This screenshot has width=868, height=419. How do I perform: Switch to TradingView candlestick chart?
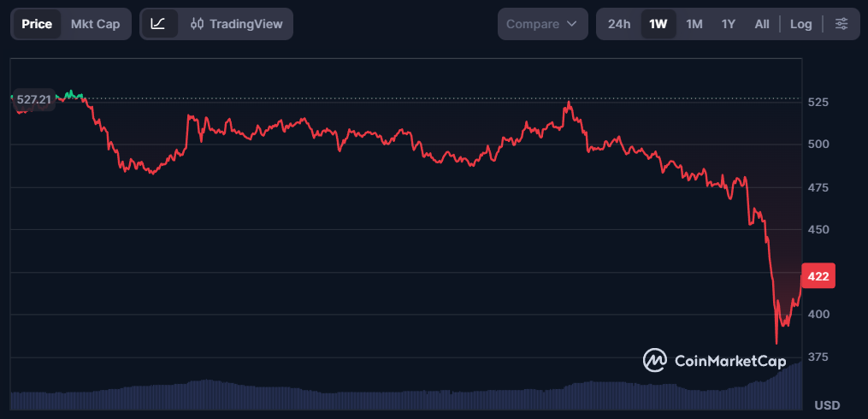[x=236, y=24]
